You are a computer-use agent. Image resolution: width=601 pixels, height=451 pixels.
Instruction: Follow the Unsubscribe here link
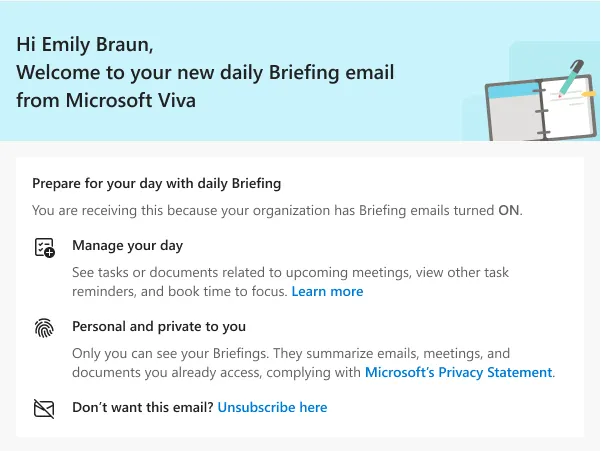[272, 407]
